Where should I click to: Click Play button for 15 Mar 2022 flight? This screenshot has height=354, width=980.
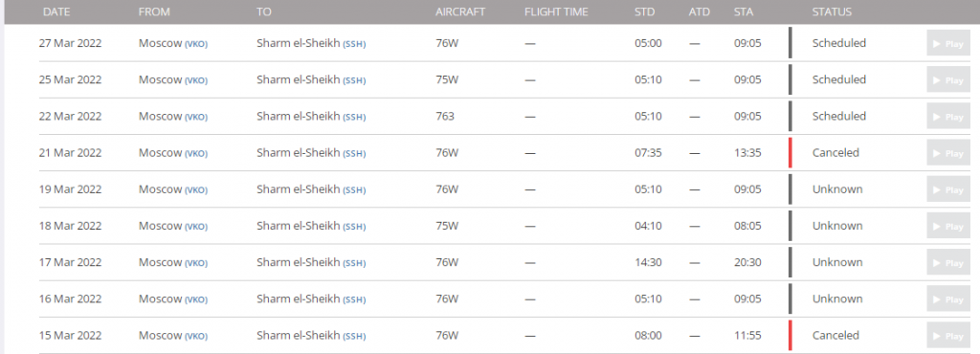tap(948, 335)
